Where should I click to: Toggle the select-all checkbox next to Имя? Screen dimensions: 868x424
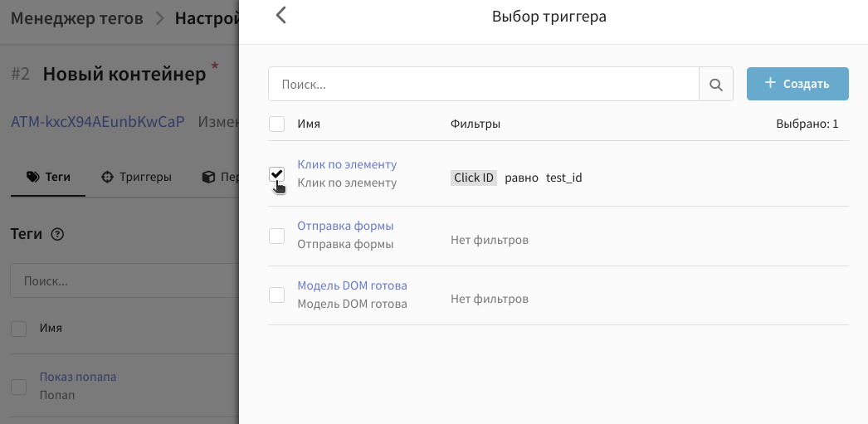(277, 124)
